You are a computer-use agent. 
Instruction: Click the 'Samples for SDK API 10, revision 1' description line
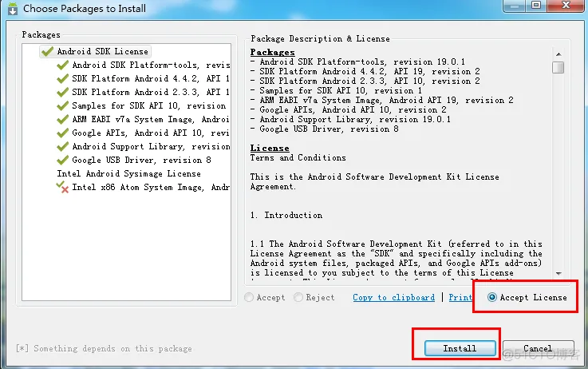[x=337, y=91]
